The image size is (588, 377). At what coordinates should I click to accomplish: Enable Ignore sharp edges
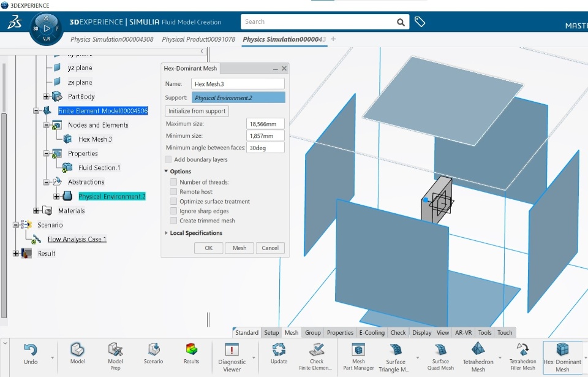click(x=173, y=211)
